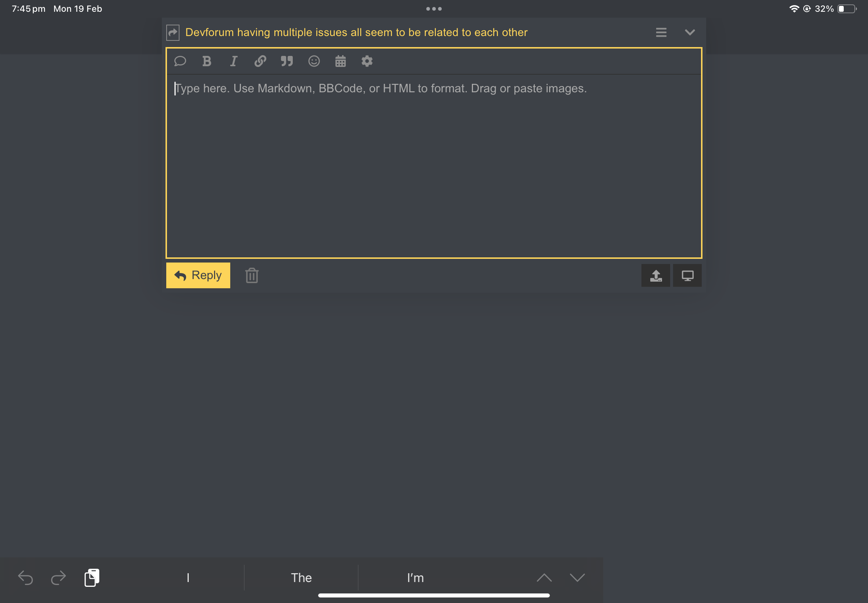The width and height of the screenshot is (868, 603).
Task: Open the upload file dialog
Action: pos(656,275)
